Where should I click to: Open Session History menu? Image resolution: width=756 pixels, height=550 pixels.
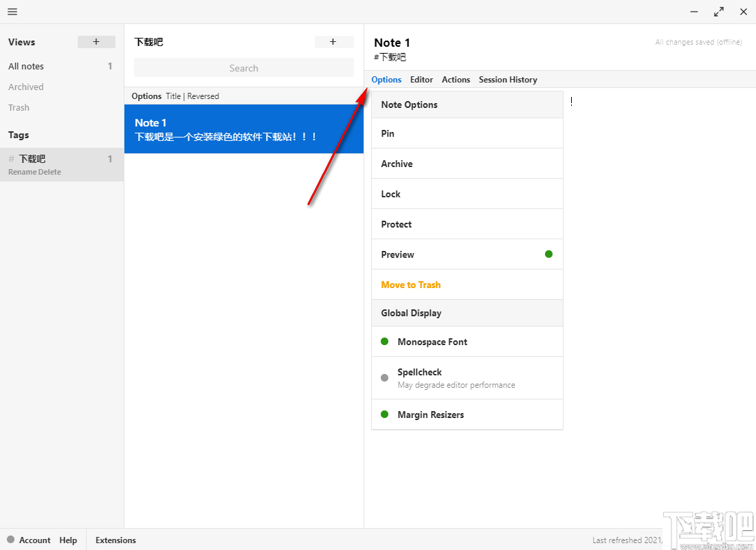[x=508, y=80]
